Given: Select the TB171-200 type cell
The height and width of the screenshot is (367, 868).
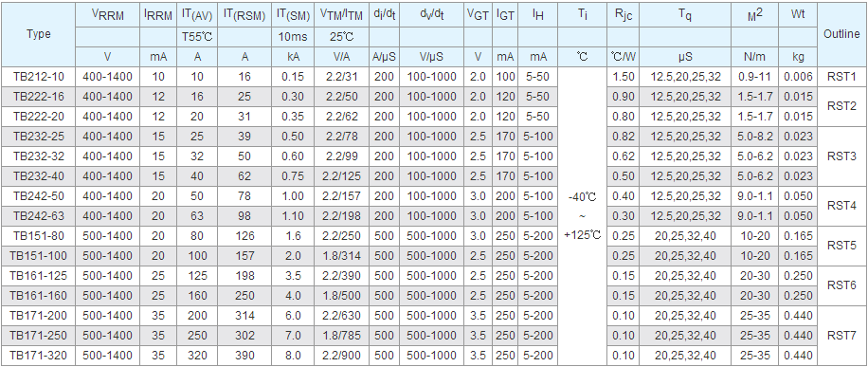Looking at the screenshot, I should point(38,316).
